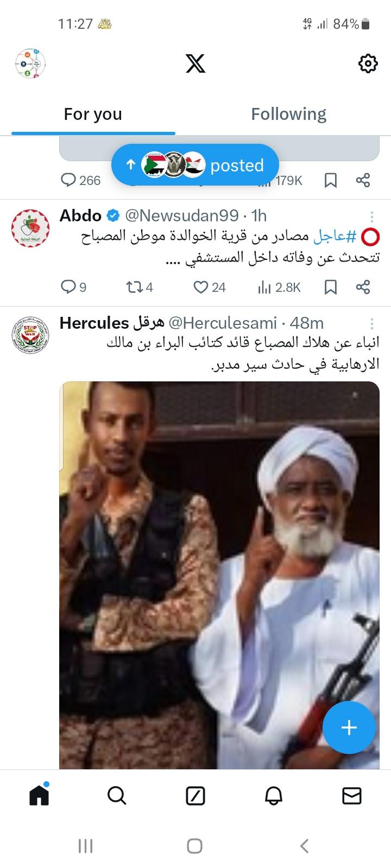
Task: Repost Abdo's tweet with 4 reposts
Action: click(140, 287)
